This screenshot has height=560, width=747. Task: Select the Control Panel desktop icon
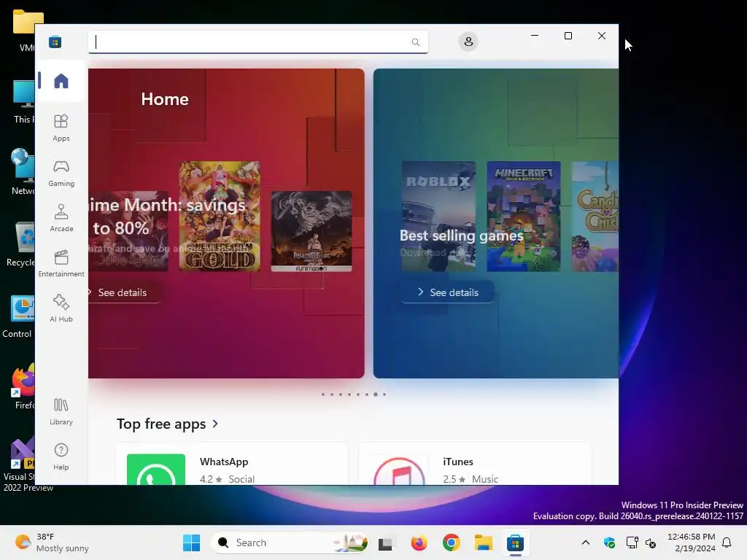[x=19, y=316]
